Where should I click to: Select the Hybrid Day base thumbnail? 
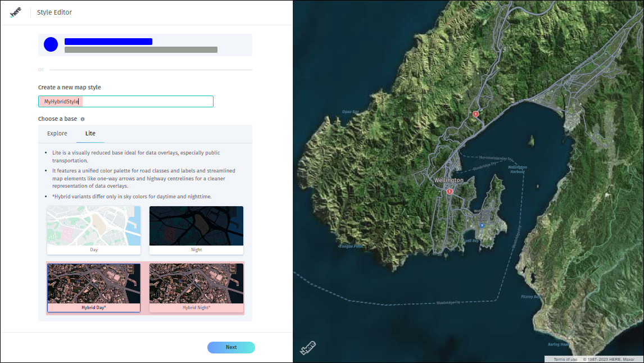pos(94,288)
